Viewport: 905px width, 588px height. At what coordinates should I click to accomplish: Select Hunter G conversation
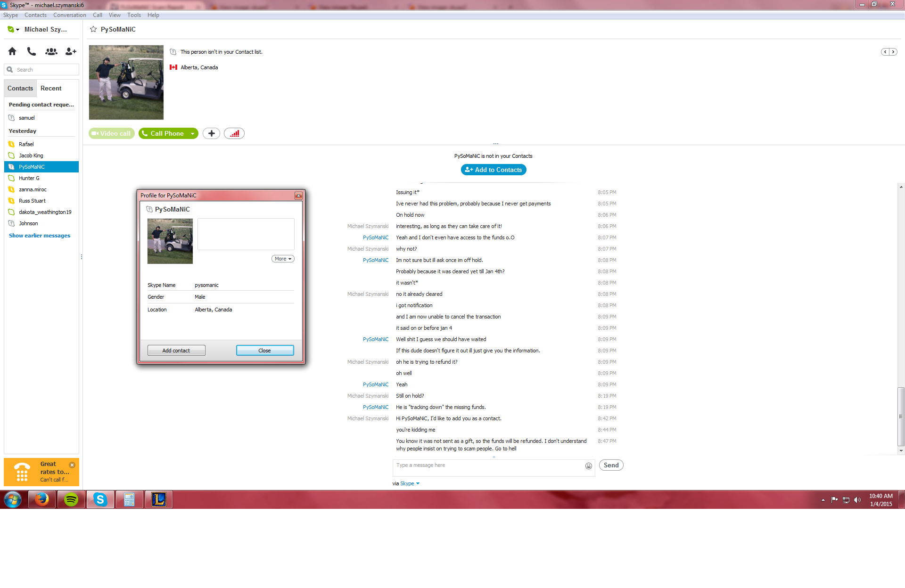[41, 178]
